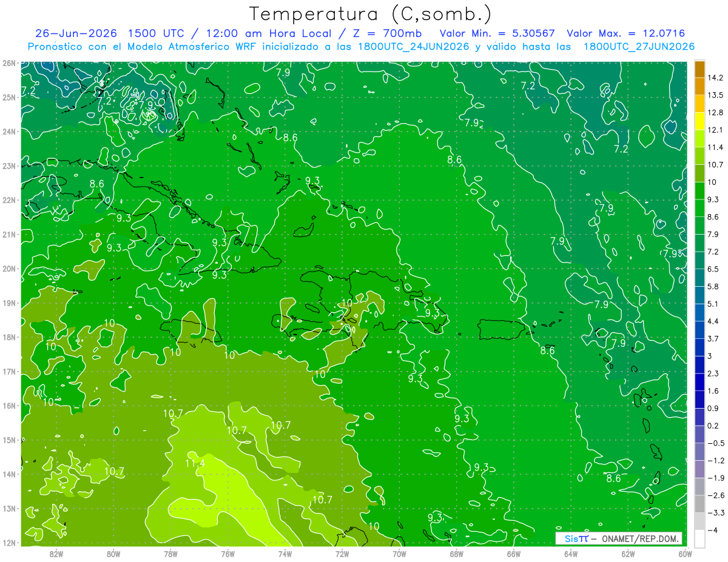The width and height of the screenshot is (728, 562).
Task: Click the longitude axis label "80W"
Action: [113, 554]
